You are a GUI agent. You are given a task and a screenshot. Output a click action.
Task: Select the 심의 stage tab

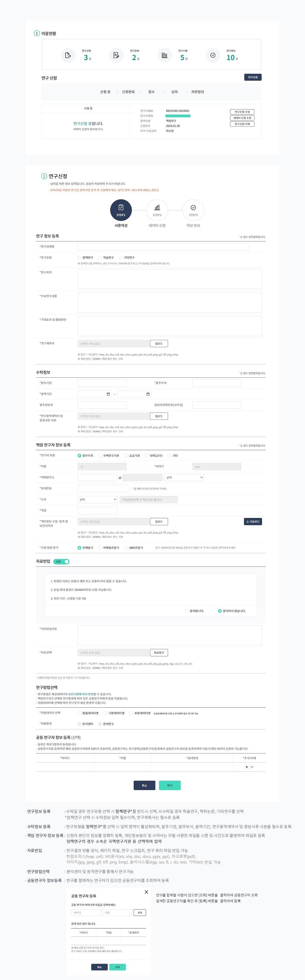click(x=174, y=92)
